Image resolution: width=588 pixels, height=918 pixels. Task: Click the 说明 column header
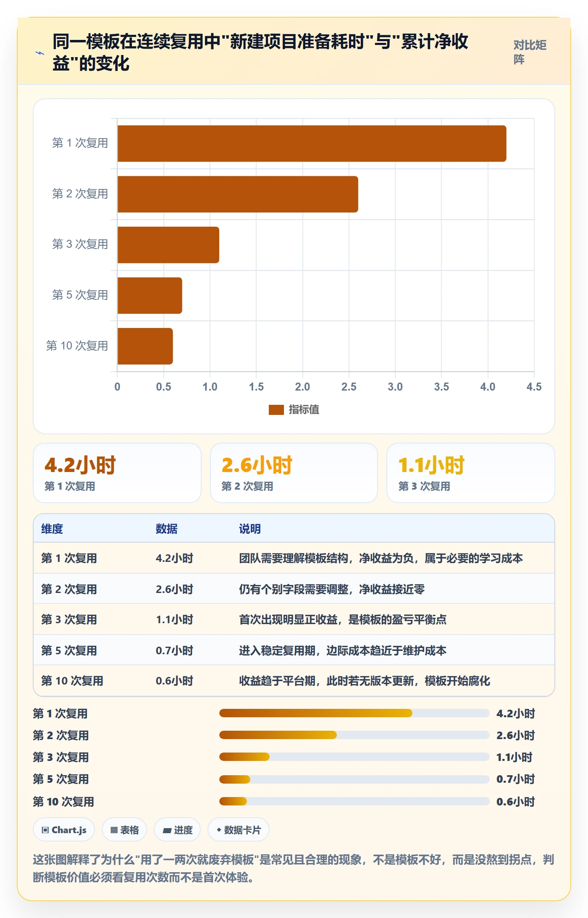click(250, 529)
